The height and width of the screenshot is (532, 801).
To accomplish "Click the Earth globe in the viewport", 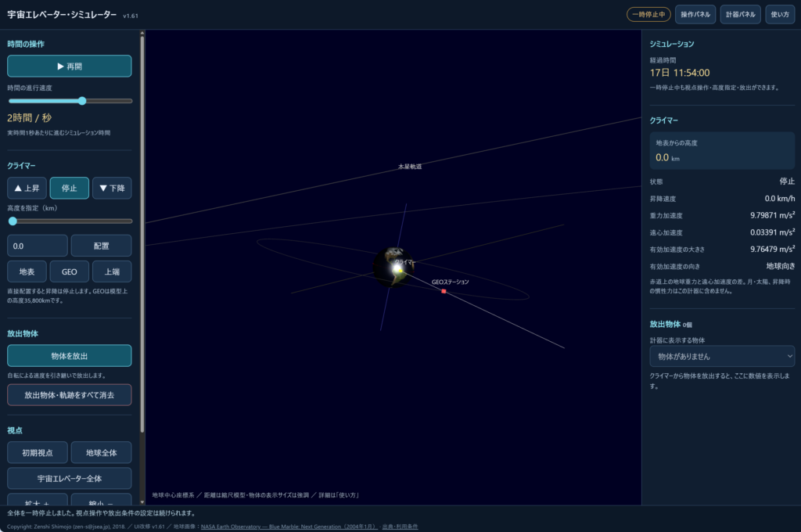I will click(x=393, y=267).
